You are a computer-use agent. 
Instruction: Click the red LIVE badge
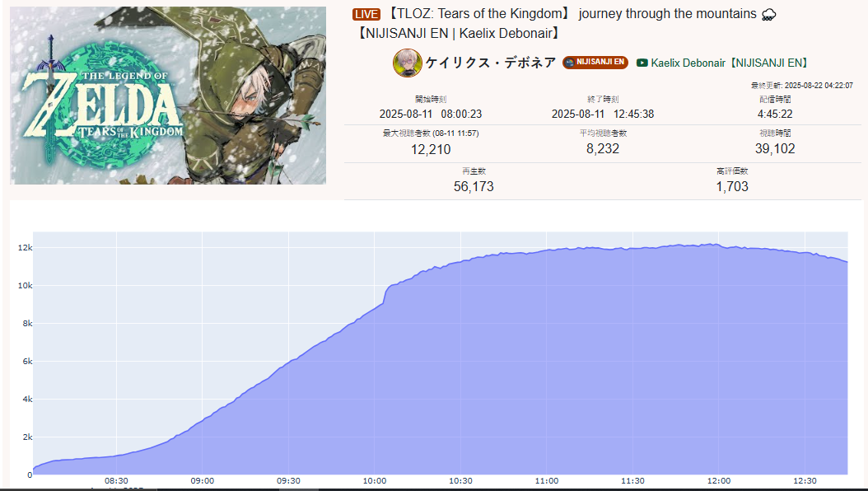366,14
